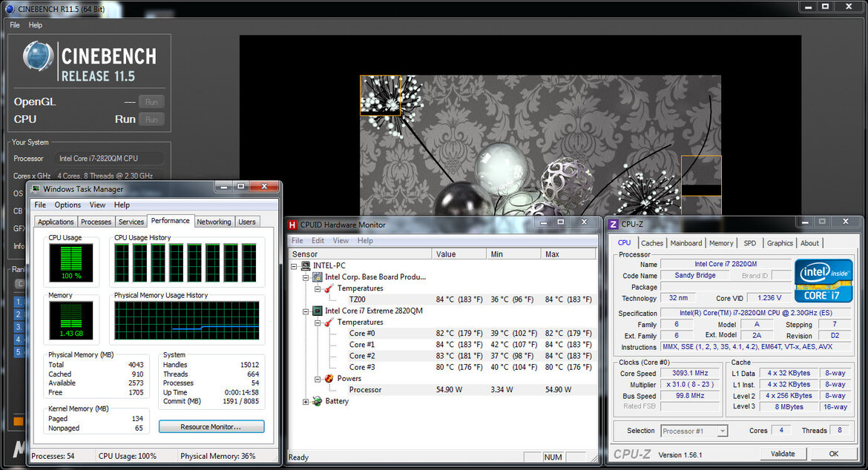Click the Bus Speed value 99.8 MHz

pyautogui.click(x=690, y=396)
